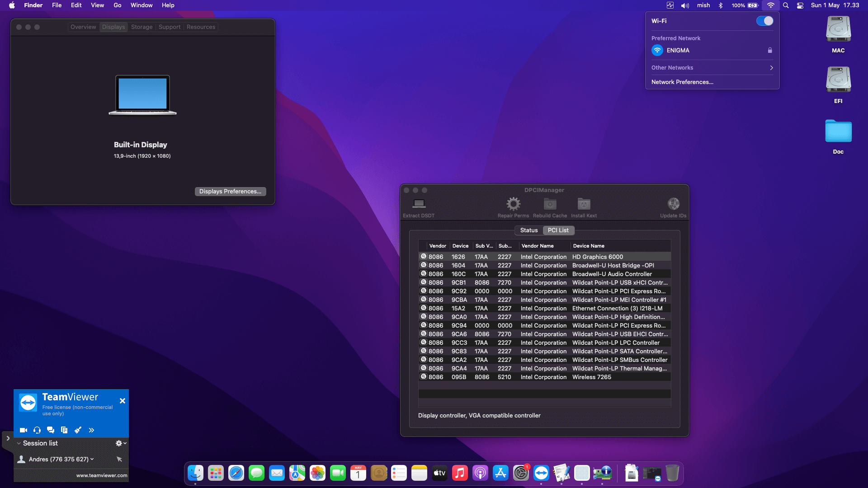Open the Window menu in the menu bar

[142, 5]
